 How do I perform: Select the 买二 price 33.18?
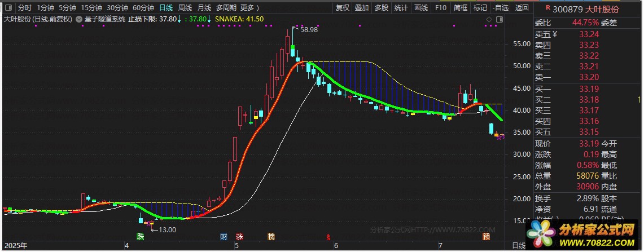[x=589, y=100]
